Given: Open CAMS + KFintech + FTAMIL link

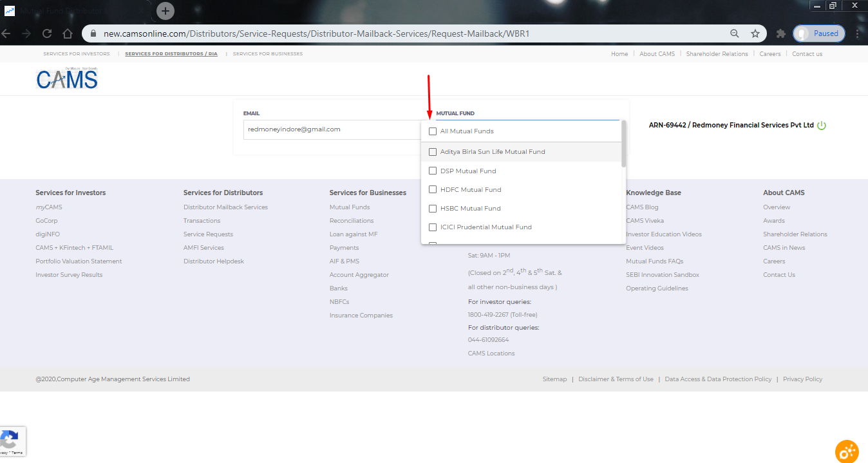Looking at the screenshot, I should pyautogui.click(x=74, y=248).
